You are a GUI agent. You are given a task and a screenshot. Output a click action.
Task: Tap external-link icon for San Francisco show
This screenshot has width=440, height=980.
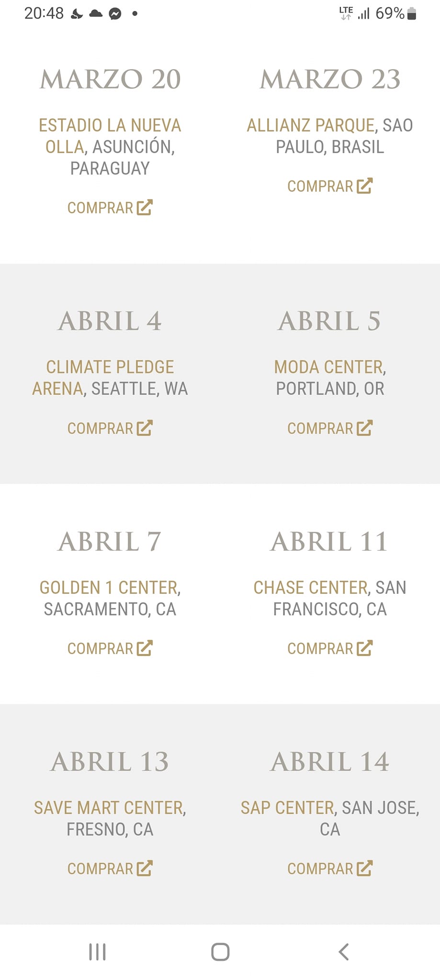(364, 648)
